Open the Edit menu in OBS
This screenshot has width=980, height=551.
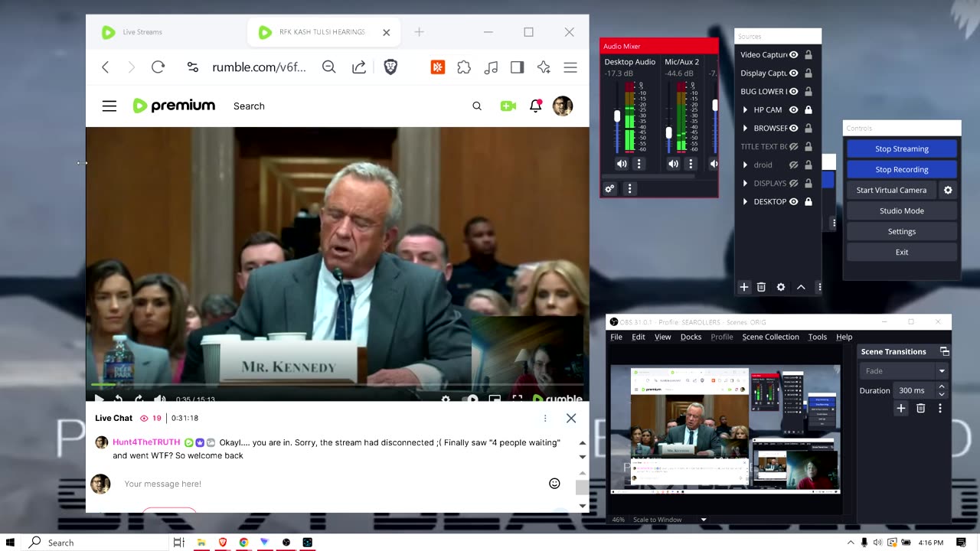(638, 337)
